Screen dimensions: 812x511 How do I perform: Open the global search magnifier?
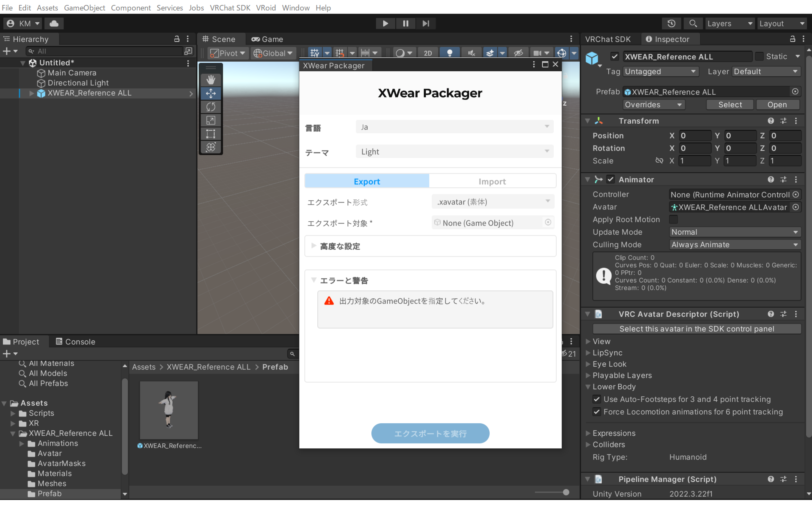[x=693, y=23]
